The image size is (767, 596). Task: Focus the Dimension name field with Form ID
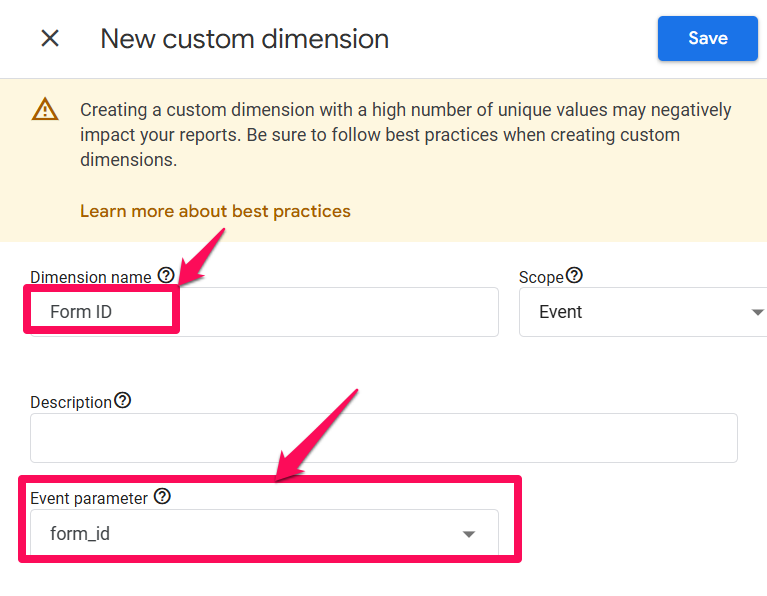click(x=264, y=312)
